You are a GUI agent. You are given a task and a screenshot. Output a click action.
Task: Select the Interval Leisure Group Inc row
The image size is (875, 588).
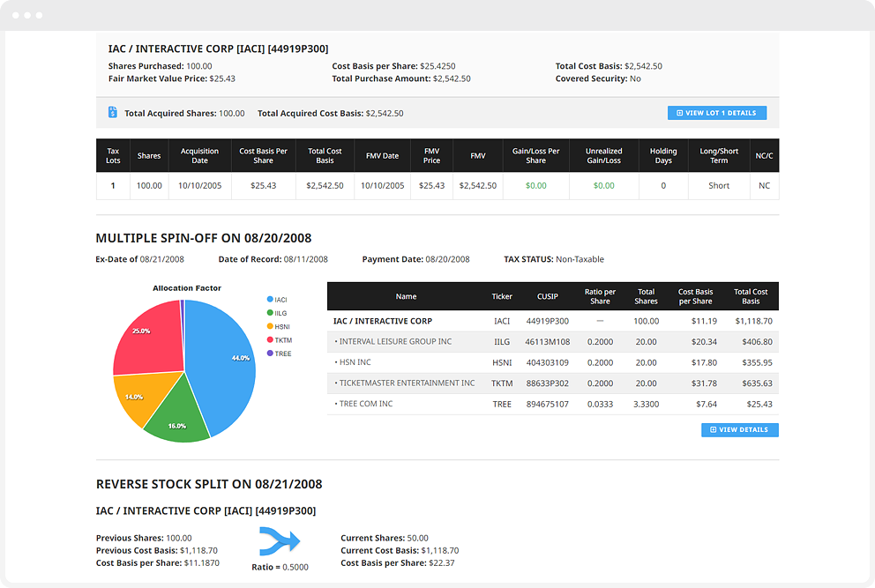point(552,342)
